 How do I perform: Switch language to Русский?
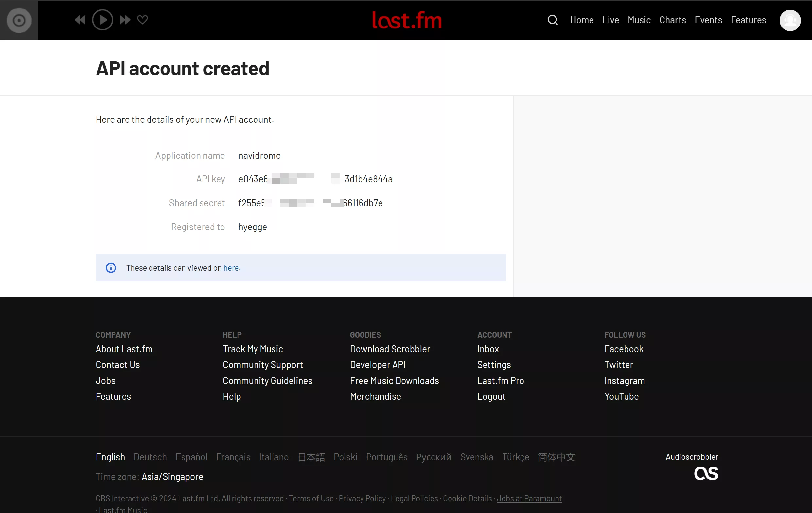coord(434,457)
